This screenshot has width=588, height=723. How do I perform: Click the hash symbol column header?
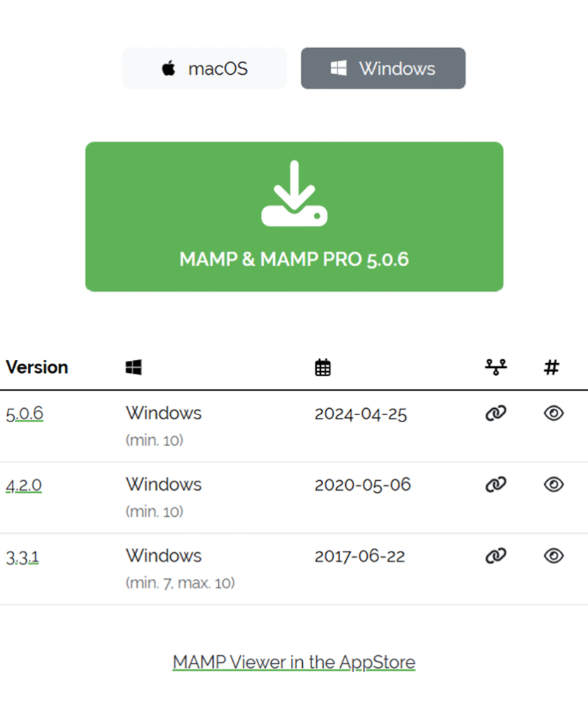551,367
